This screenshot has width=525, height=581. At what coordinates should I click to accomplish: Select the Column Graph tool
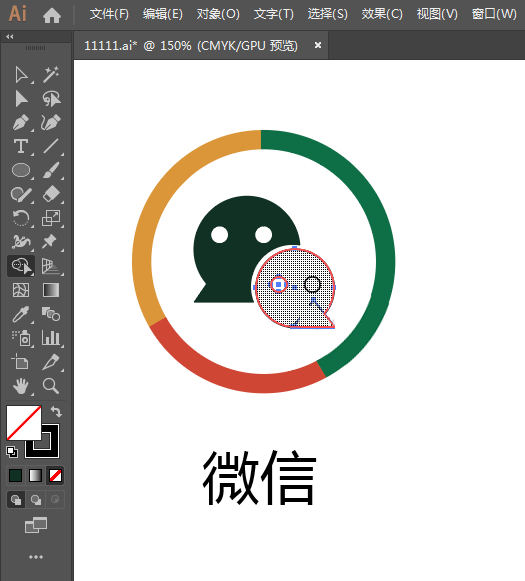(x=51, y=338)
